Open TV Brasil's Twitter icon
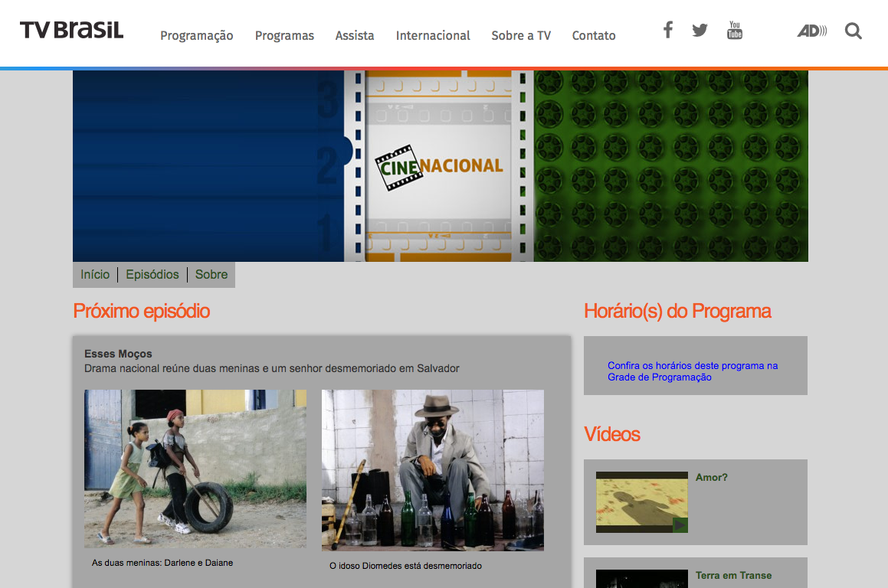 coord(700,31)
